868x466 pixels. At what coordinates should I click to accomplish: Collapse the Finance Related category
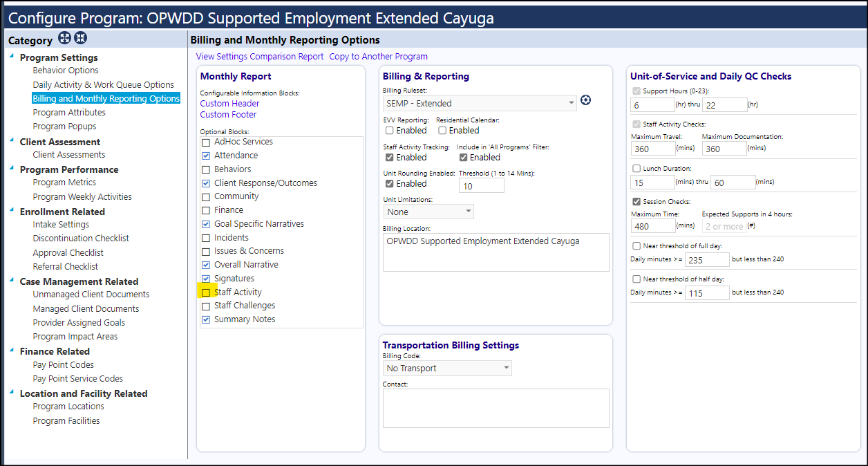point(12,350)
